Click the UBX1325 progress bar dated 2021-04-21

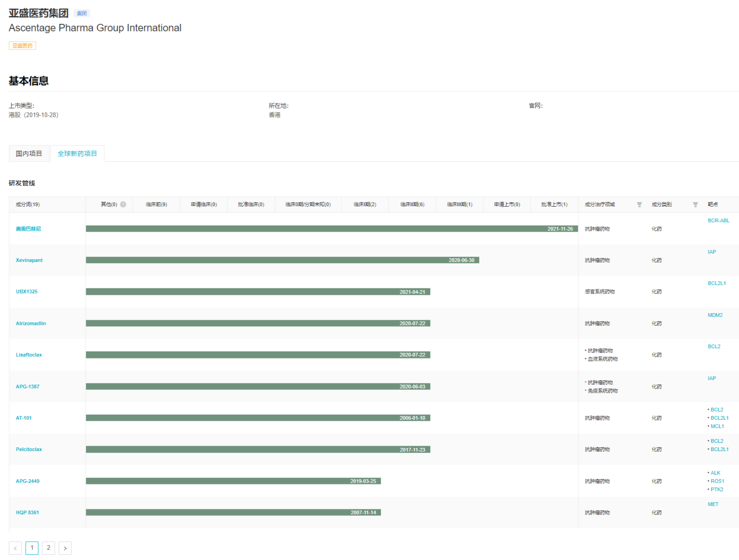tap(258, 292)
